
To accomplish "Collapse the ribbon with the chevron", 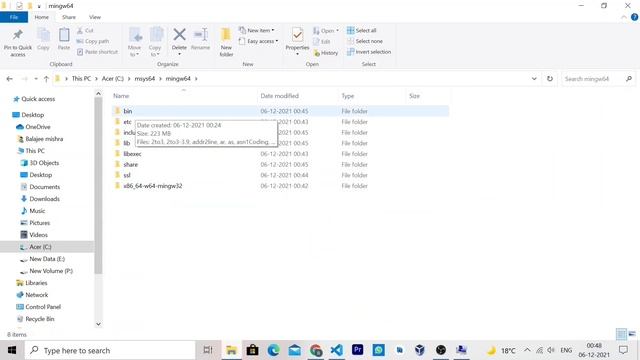I will (x=624, y=17).
